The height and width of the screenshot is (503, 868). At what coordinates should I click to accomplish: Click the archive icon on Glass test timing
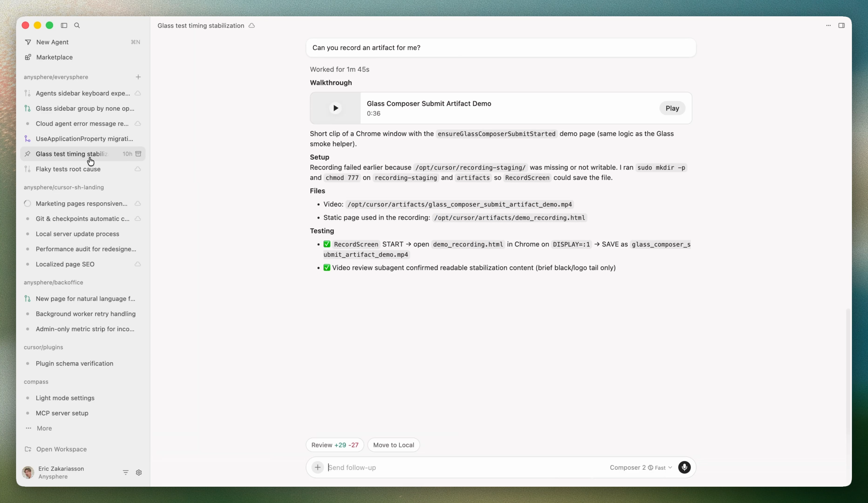tap(138, 154)
